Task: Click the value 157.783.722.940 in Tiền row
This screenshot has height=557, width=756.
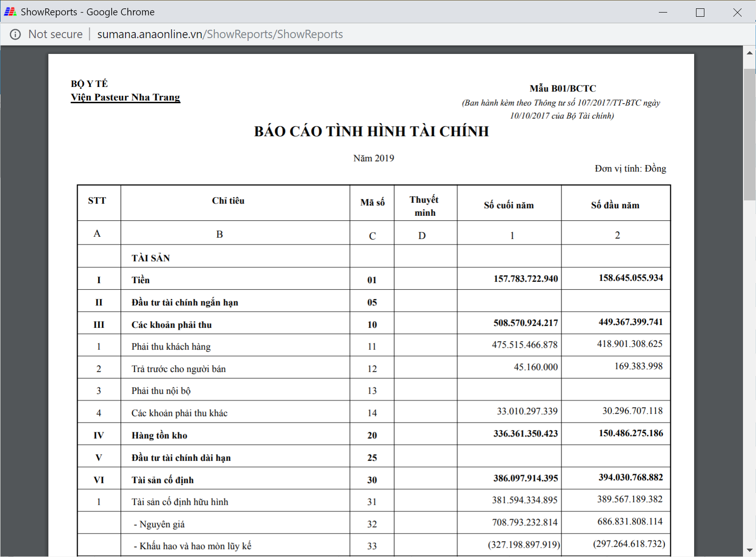Action: coord(525,278)
